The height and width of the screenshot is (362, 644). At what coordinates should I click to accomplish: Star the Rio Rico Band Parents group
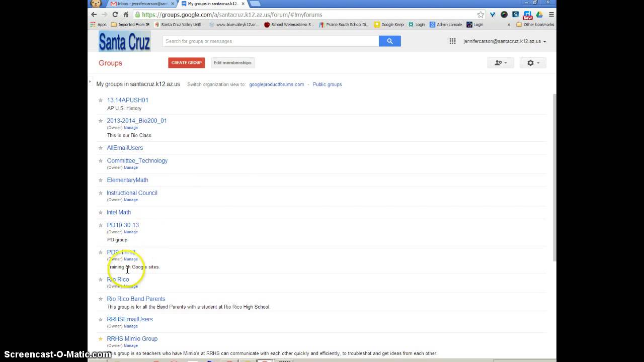coord(100,299)
